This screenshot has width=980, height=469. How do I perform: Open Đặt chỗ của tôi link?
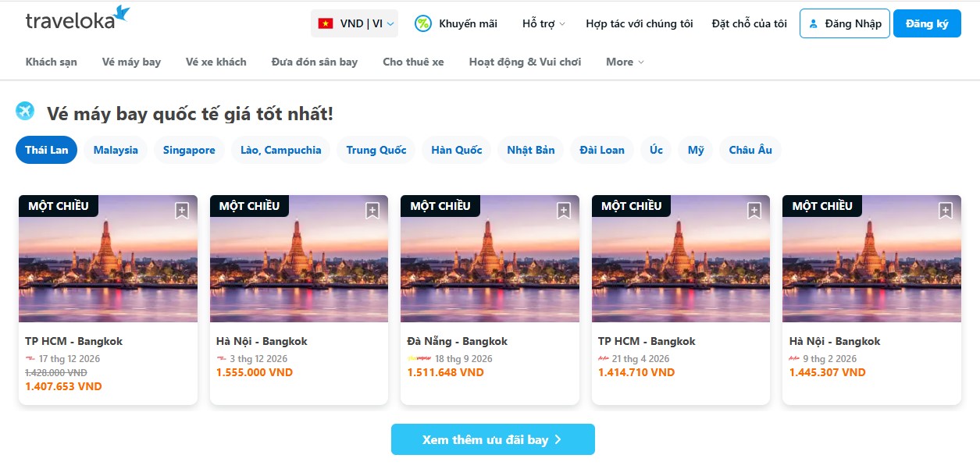click(749, 23)
